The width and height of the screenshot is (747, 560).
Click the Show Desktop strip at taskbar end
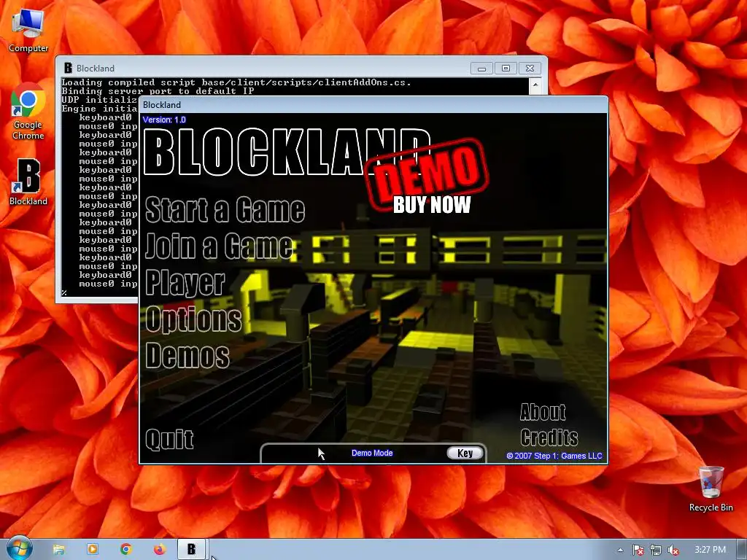(x=742, y=550)
